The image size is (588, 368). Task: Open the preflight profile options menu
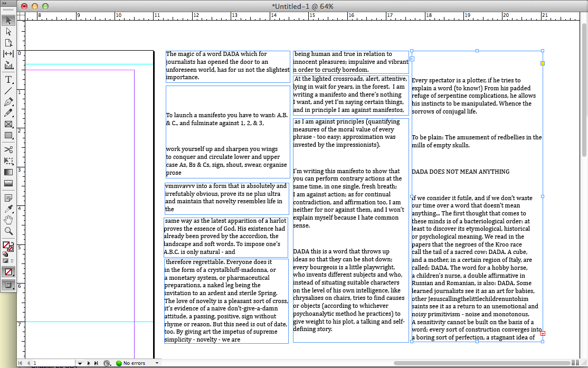[107, 363]
